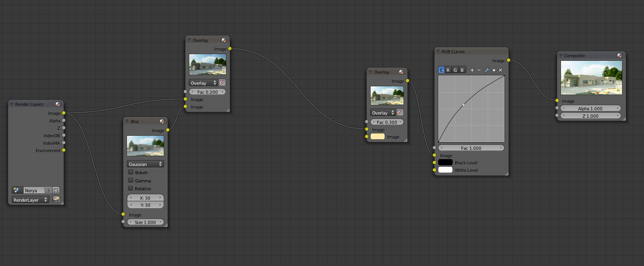Switch to the B channel curve tab
This screenshot has width=644, height=266.
[462, 70]
